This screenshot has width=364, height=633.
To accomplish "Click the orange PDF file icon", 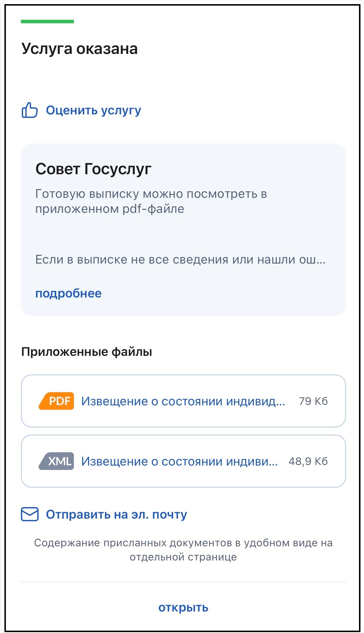I will [56, 401].
